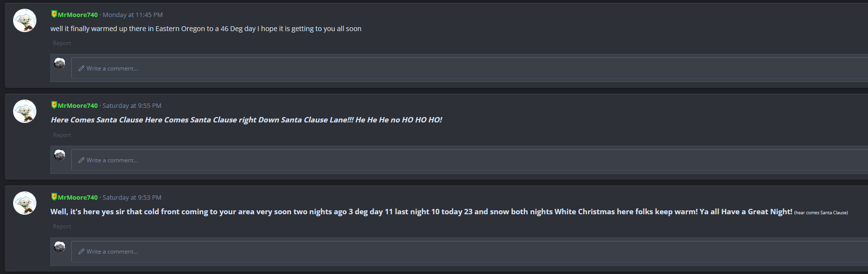Screen dimensions: 868x274
Task: Click the avatar on the Saturday 9:53 PM post
Action: coord(25,203)
